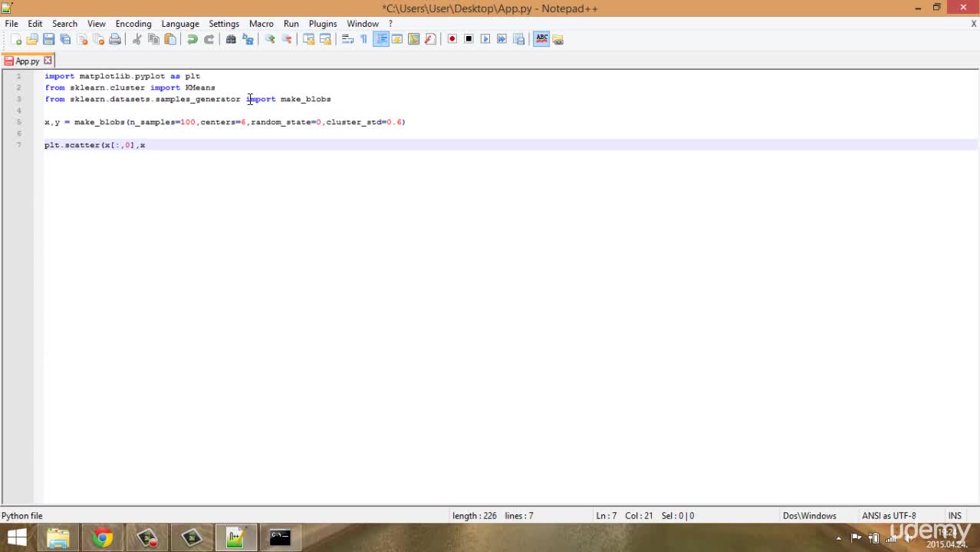Toggle spell check ABC icon

[541, 39]
